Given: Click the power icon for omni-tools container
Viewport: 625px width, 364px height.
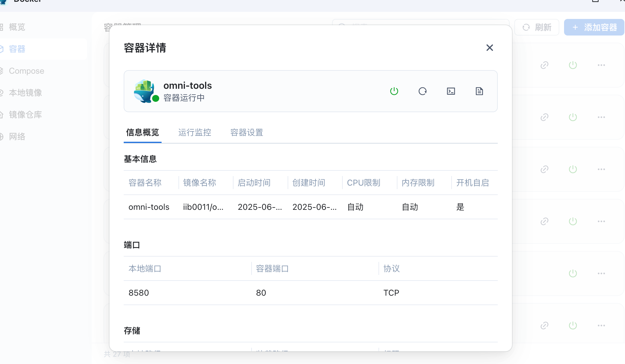Looking at the screenshot, I should click(x=394, y=91).
